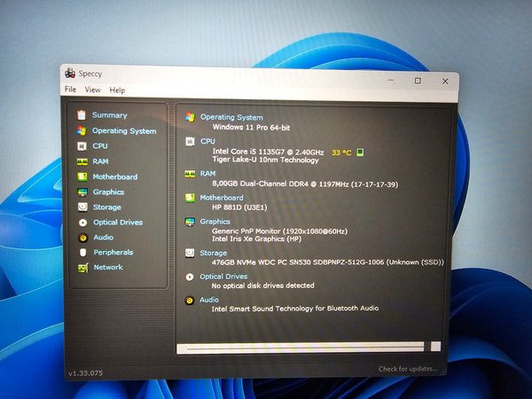Select Network label in the sidebar
The height and width of the screenshot is (399, 532).
[108, 268]
